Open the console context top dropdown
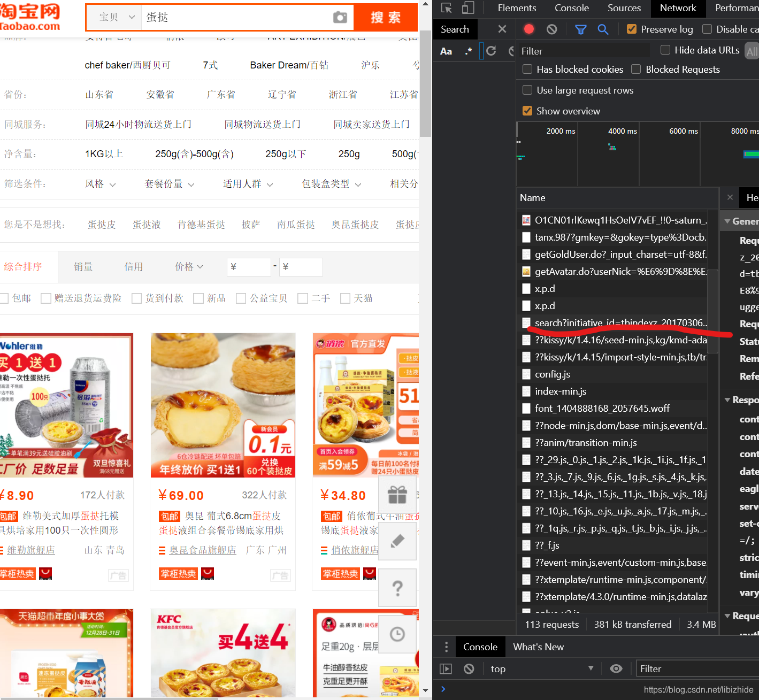Viewport: 759px width, 700px height. (542, 669)
